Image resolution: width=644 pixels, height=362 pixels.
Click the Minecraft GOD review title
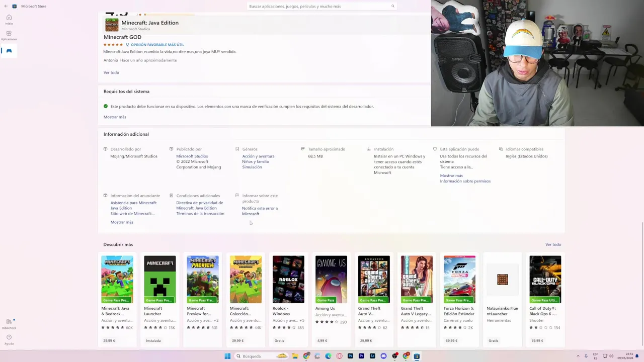122,37
